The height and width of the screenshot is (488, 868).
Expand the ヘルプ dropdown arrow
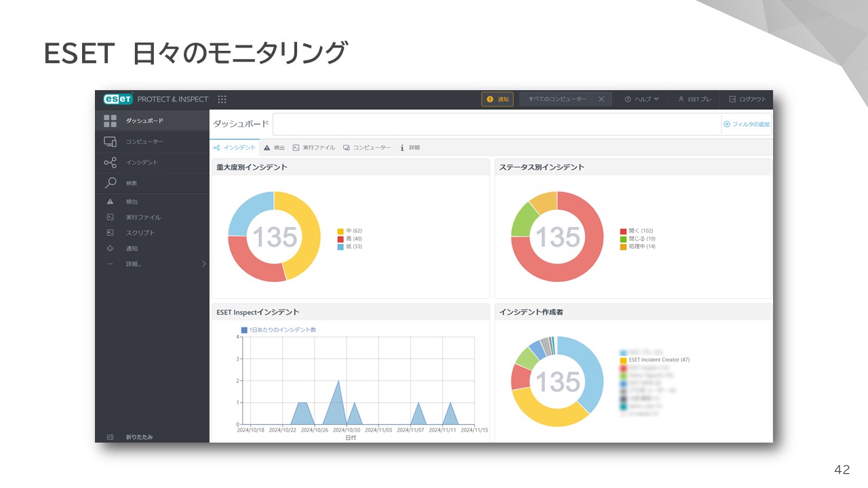(656, 100)
